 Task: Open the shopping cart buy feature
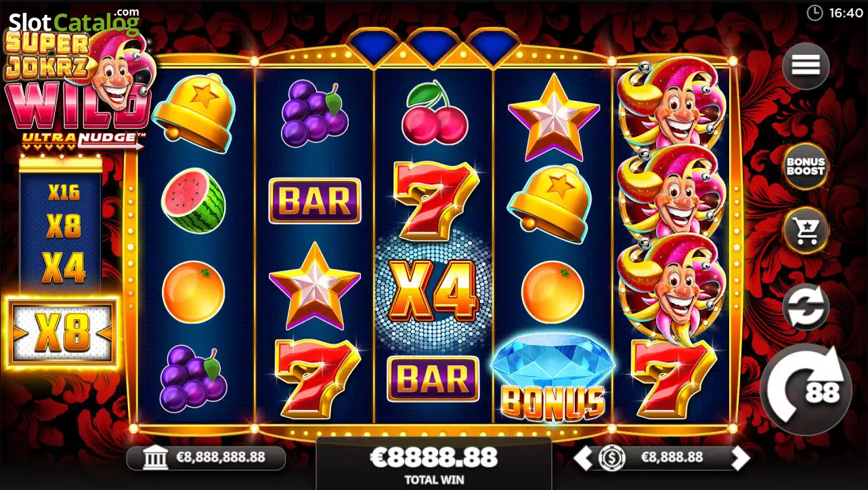pos(806,231)
